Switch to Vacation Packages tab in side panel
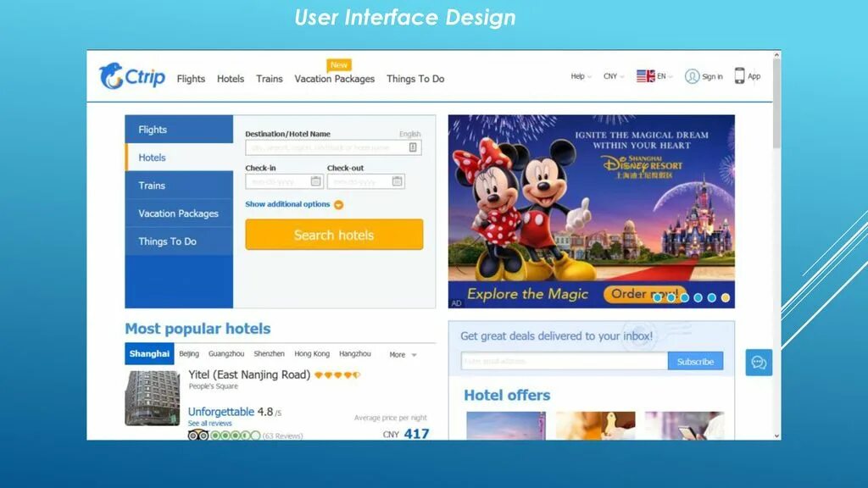Screen dimensions: 868x488 (x=179, y=213)
